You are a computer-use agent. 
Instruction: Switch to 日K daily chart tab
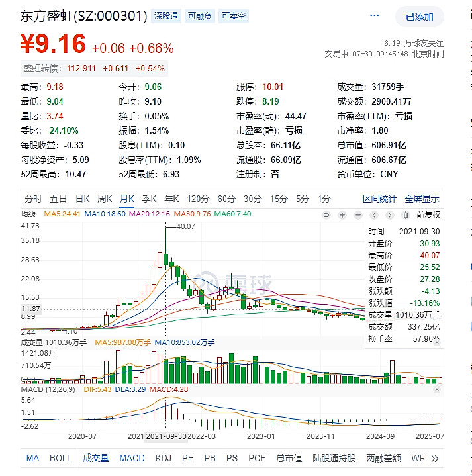coord(83,199)
